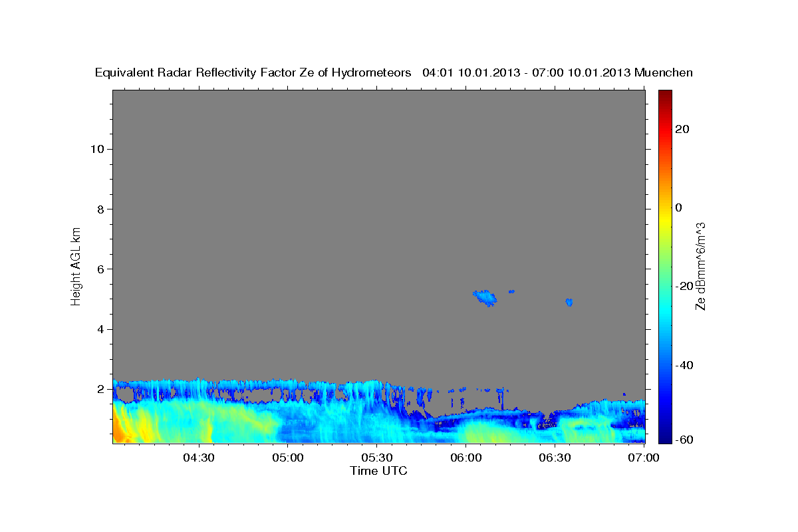Click the '04:30' time tick label

coord(199,458)
